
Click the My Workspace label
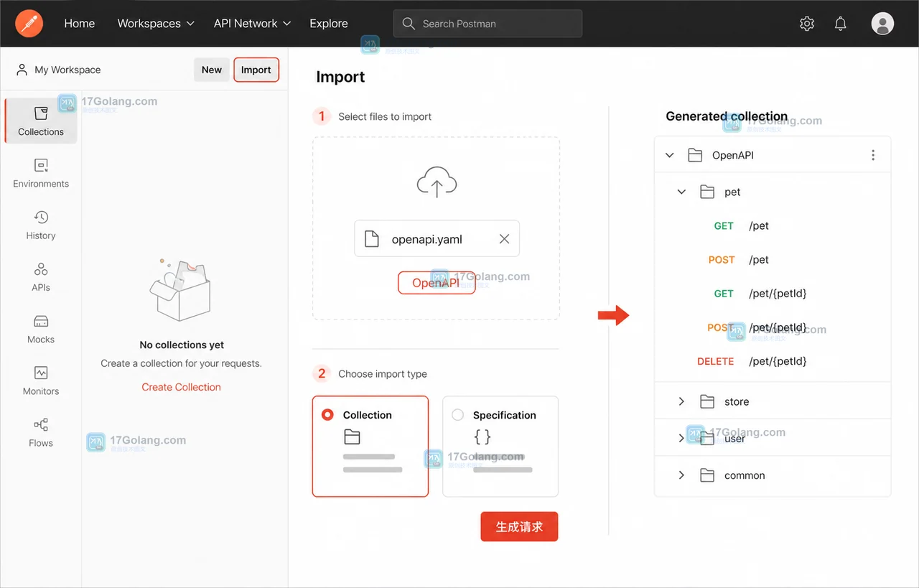(67, 70)
